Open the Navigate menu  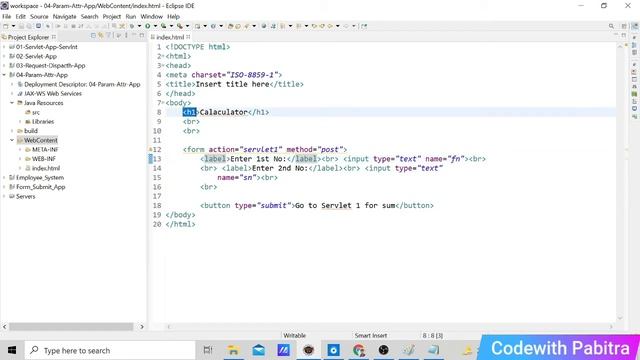point(64,16)
